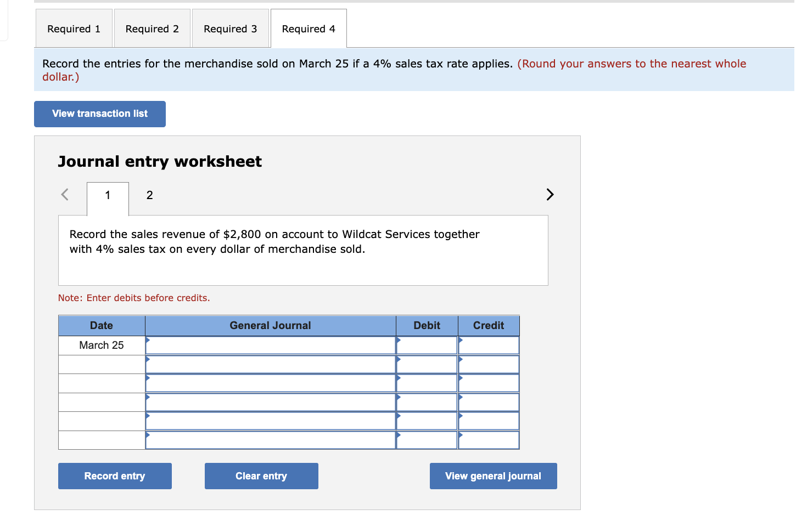Click the Journal entry worksheet heading
The width and height of the screenshot is (796, 532).
click(160, 162)
